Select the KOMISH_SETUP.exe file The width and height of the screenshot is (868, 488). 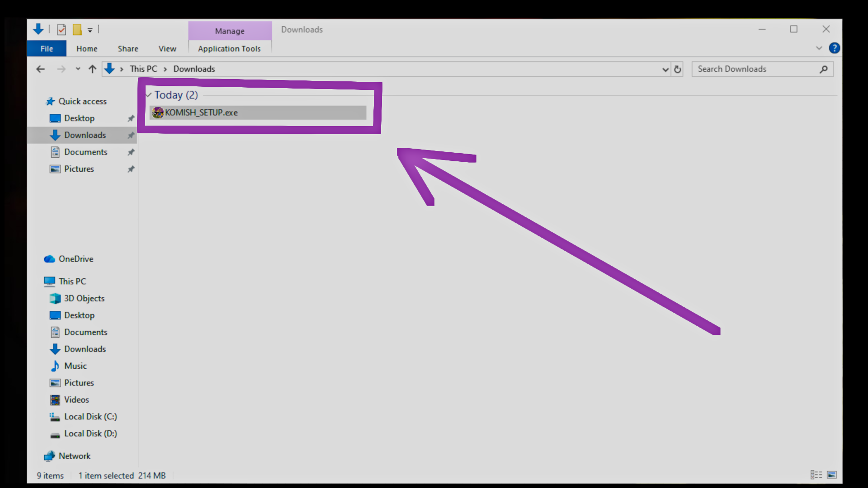pyautogui.click(x=258, y=113)
